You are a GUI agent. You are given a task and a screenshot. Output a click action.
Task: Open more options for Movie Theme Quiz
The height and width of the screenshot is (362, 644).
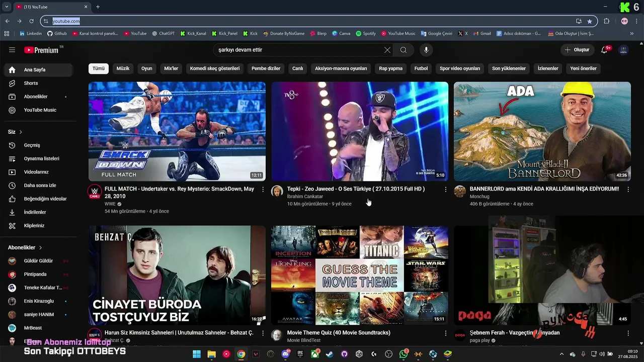tap(445, 333)
